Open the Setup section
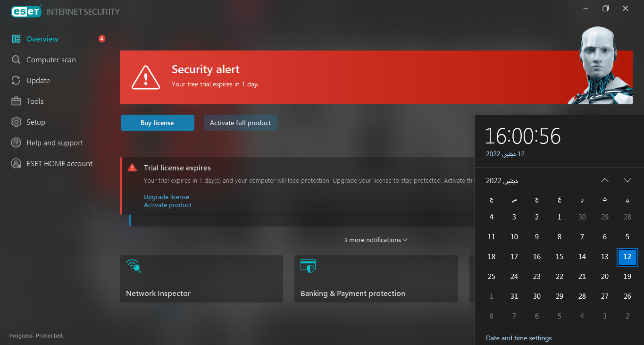Screen dimensions: 644x345 (36, 122)
